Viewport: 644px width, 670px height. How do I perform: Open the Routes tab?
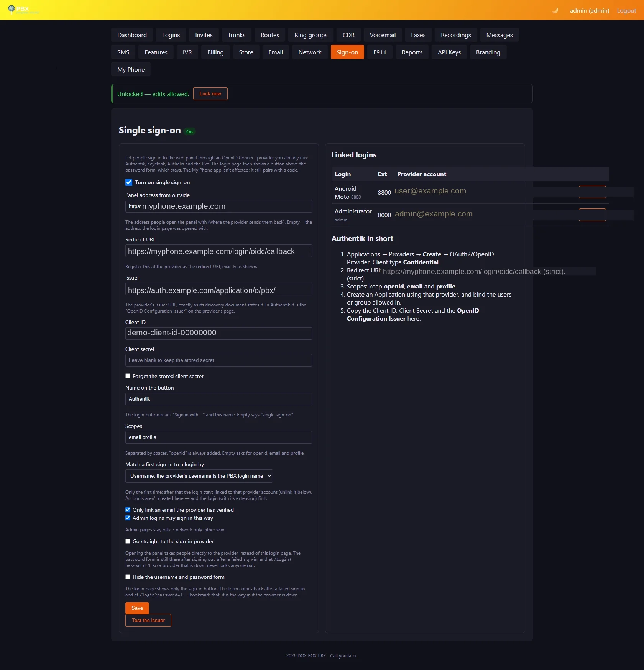pyautogui.click(x=270, y=35)
